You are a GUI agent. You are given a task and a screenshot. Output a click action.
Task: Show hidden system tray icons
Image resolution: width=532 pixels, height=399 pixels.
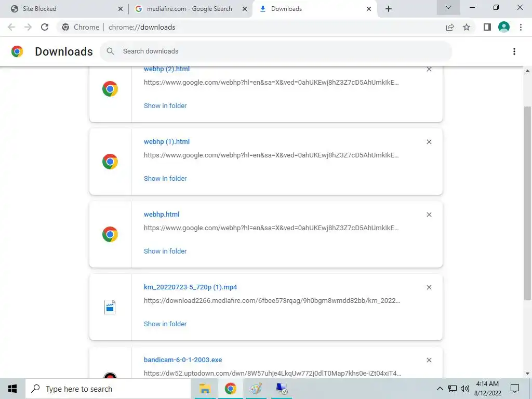coord(440,389)
